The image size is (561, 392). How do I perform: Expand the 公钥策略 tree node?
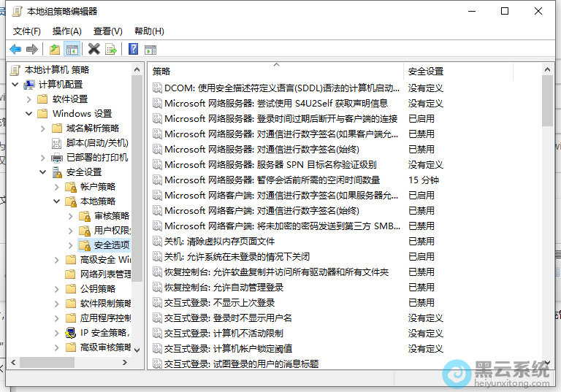(x=57, y=289)
